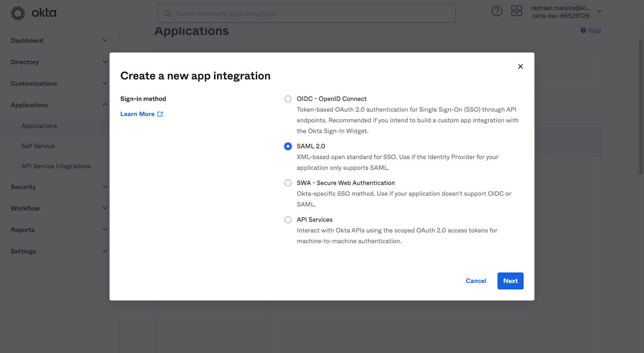This screenshot has width=644, height=353.
Task: Go to API Service Integrations
Action: pyautogui.click(x=56, y=166)
